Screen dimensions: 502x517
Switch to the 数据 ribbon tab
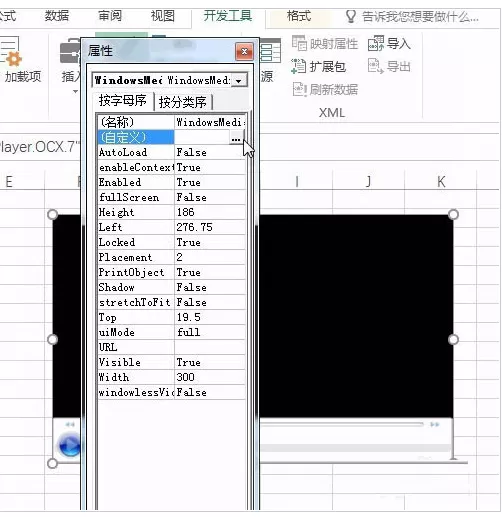57,16
